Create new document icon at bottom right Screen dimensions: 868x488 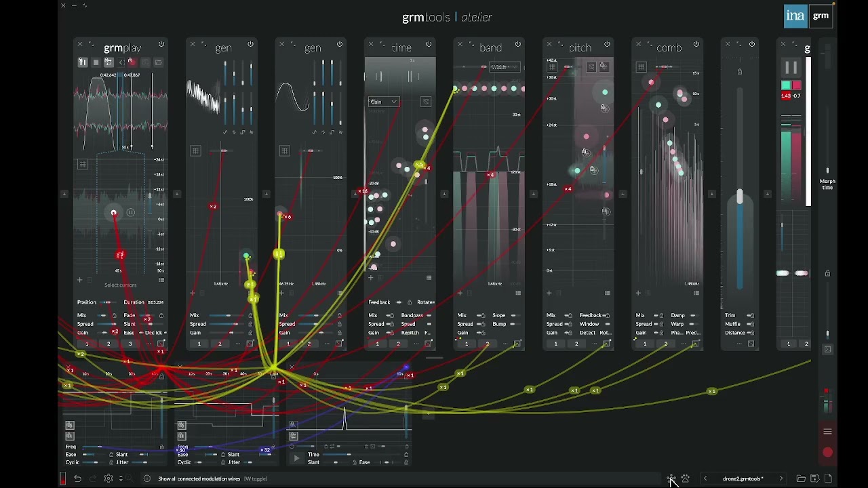pos(828,479)
